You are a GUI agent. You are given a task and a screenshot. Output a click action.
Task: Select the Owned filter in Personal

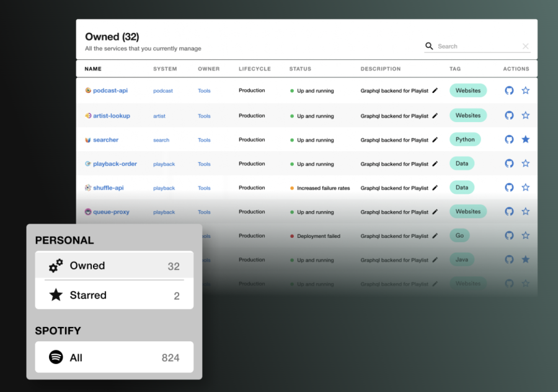click(x=114, y=266)
